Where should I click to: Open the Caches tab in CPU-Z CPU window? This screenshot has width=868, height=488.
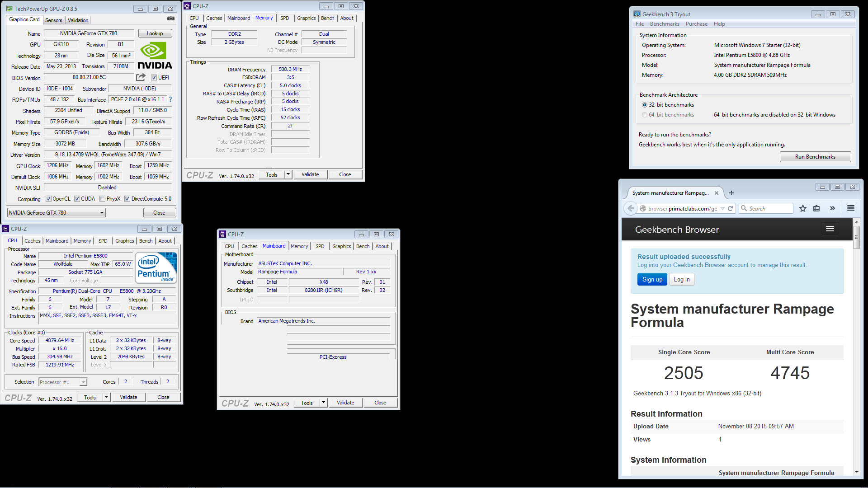click(x=33, y=241)
